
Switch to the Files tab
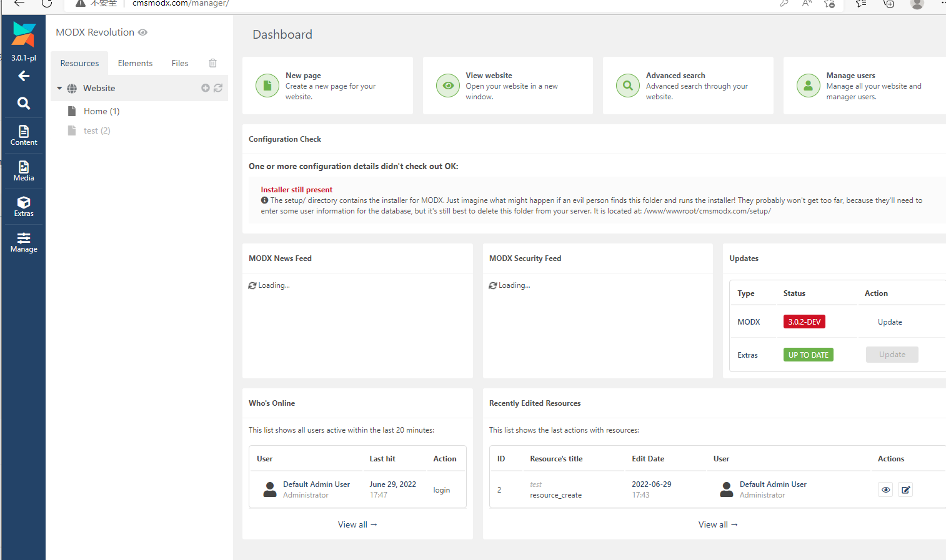(x=180, y=63)
